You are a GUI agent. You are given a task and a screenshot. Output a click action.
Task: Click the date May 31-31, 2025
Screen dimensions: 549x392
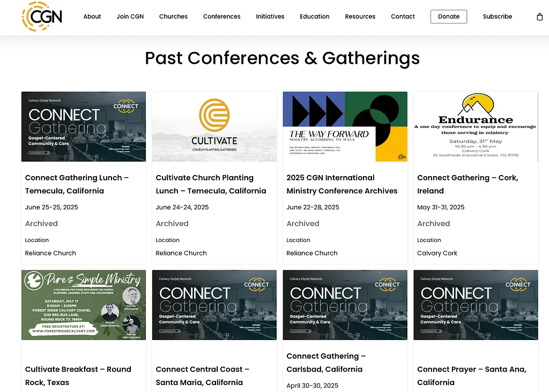pyautogui.click(x=441, y=207)
